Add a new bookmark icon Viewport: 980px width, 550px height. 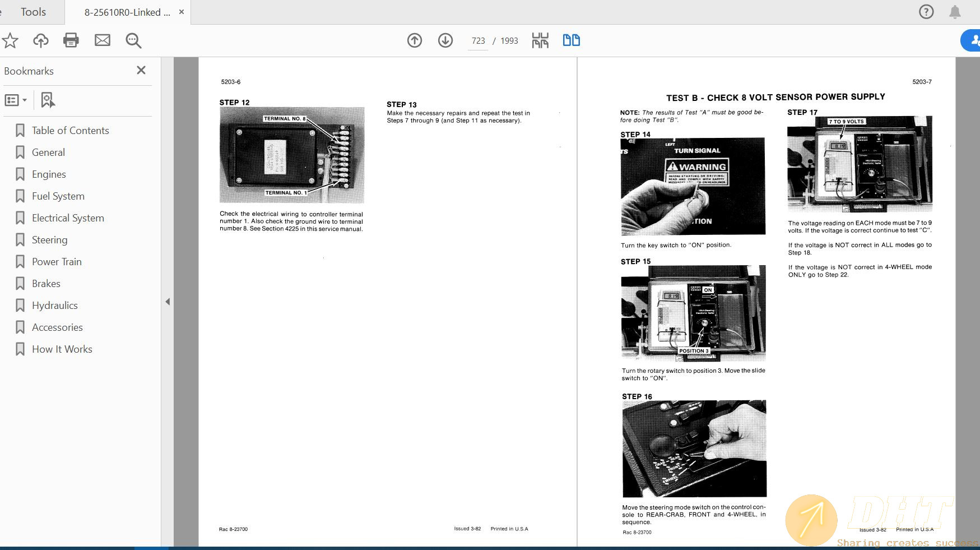tap(48, 100)
